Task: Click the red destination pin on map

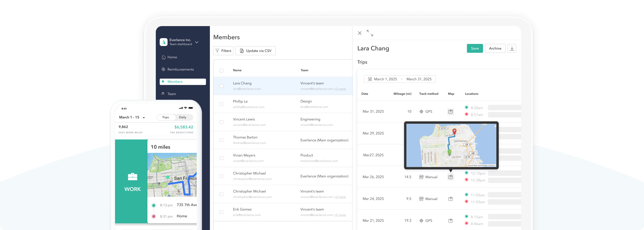Action: pyautogui.click(x=455, y=131)
